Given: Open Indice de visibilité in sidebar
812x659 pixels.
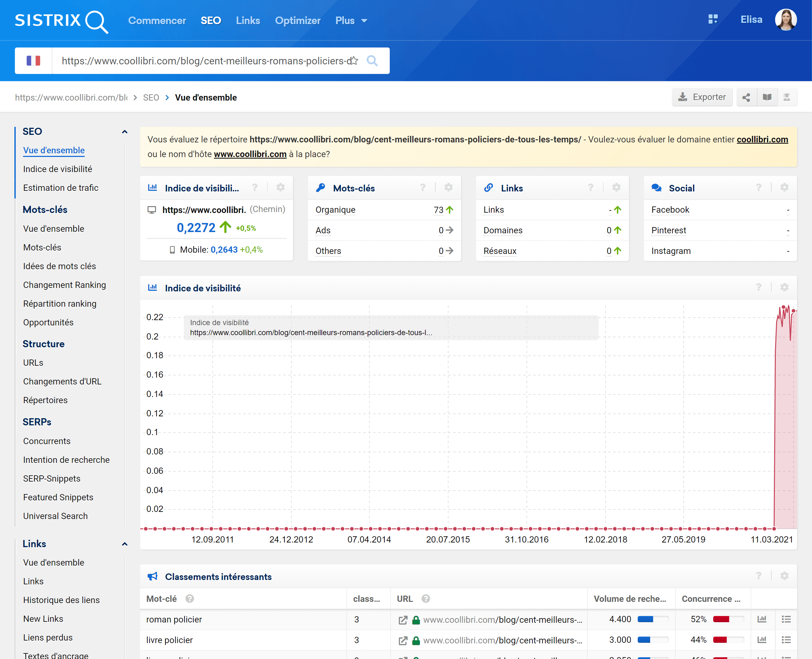Looking at the screenshot, I should pos(58,169).
